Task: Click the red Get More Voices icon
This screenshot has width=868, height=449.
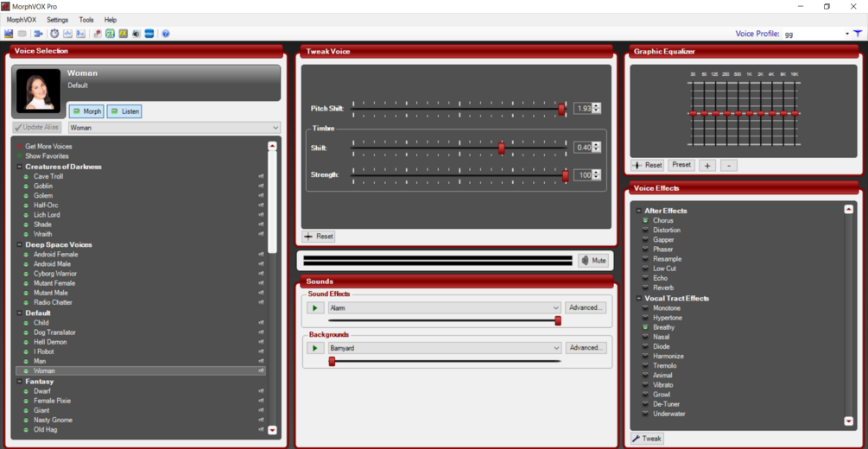Action: coord(20,146)
